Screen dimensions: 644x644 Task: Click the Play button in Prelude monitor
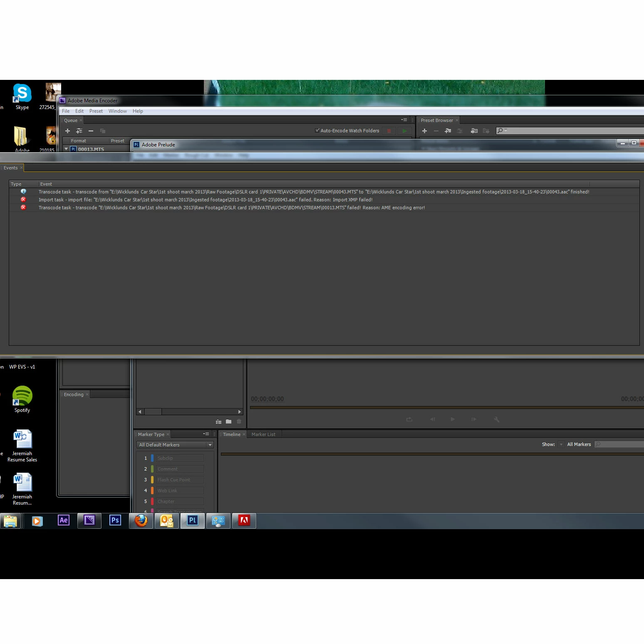(x=453, y=419)
